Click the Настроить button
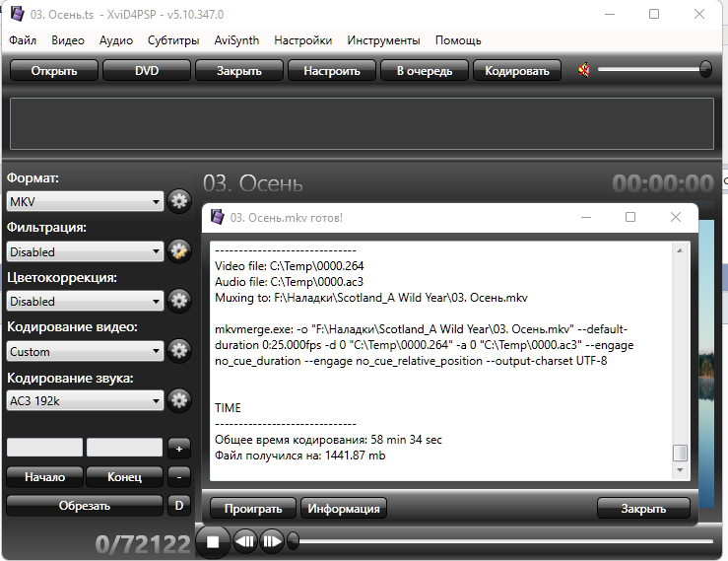This screenshot has height=561, width=728. point(332,71)
